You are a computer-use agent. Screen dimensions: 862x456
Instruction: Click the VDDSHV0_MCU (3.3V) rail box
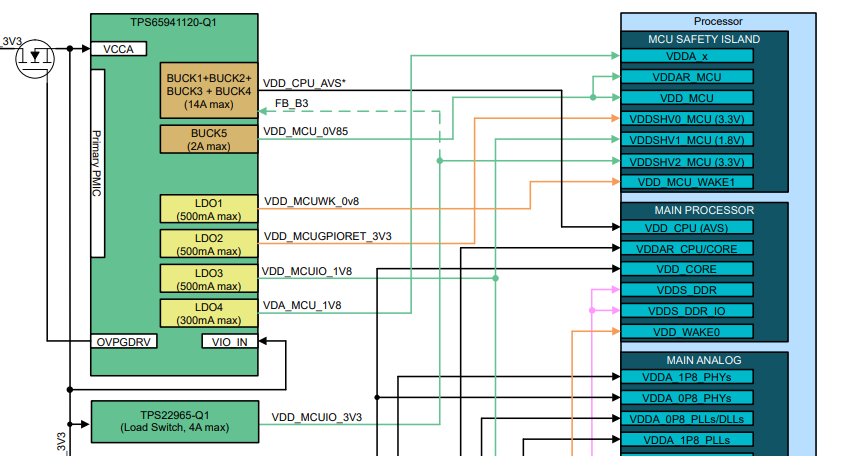pos(687,119)
